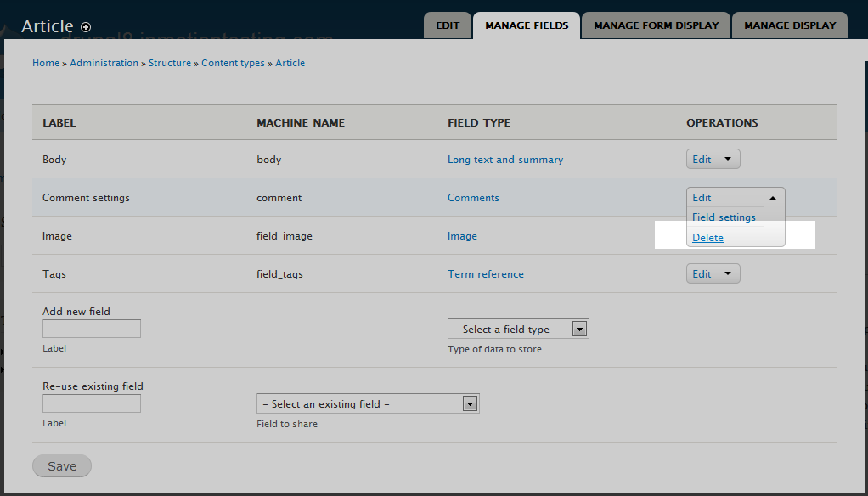Click the Comment settings label cell

[86, 198]
